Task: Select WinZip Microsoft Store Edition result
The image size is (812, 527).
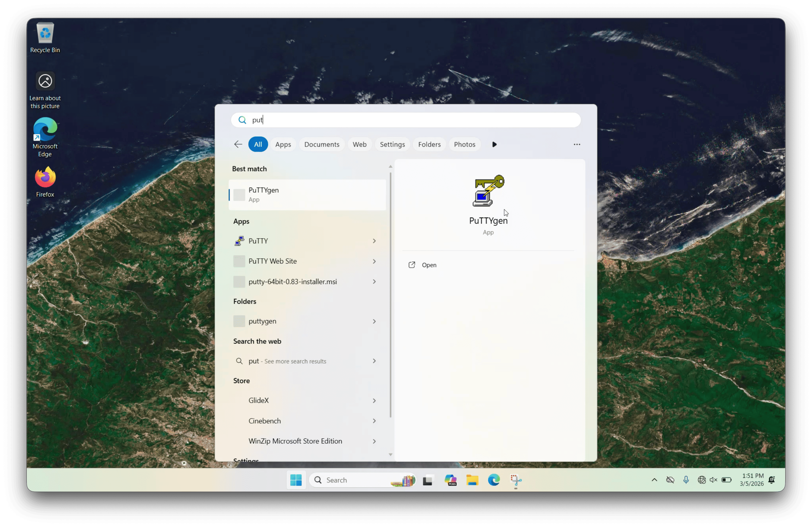Action: 307,442
